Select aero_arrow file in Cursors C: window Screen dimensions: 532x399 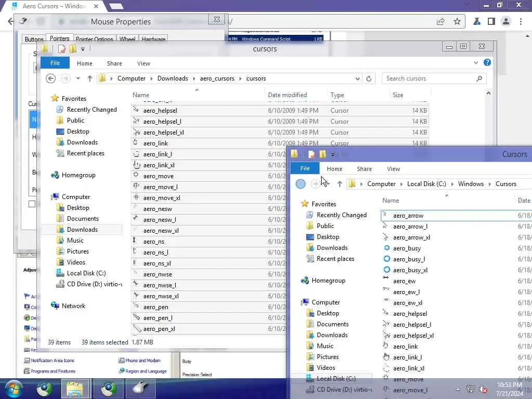pos(408,216)
